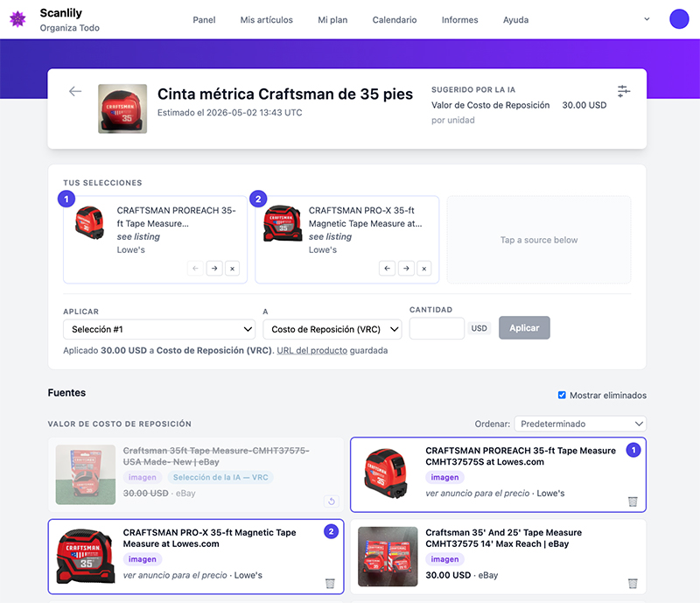Navigate to Calendario
Image resolution: width=700 pixels, height=603 pixels.
pos(395,19)
